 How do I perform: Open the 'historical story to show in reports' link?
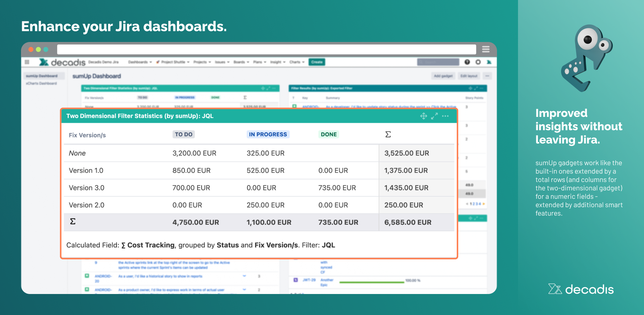[160, 276]
